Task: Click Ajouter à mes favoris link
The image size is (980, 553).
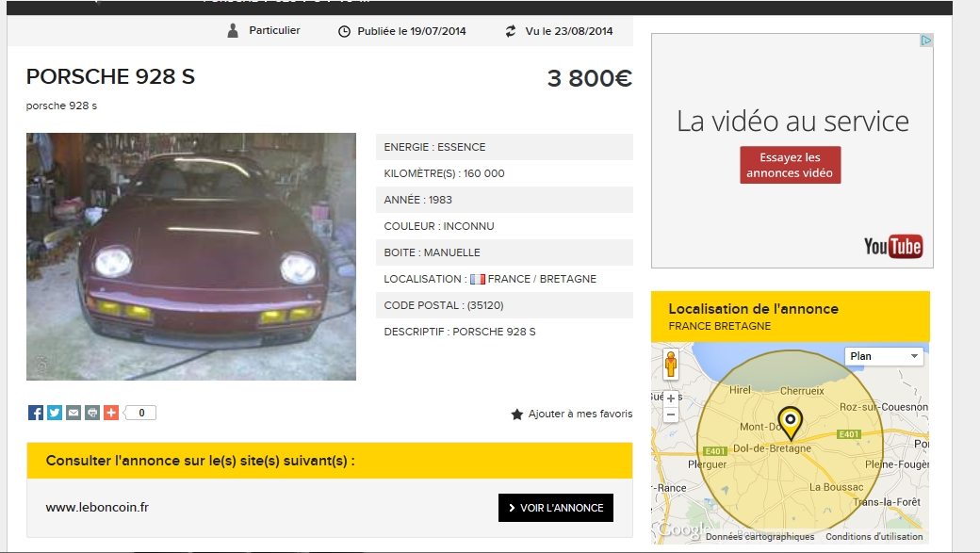Action: pos(580,414)
